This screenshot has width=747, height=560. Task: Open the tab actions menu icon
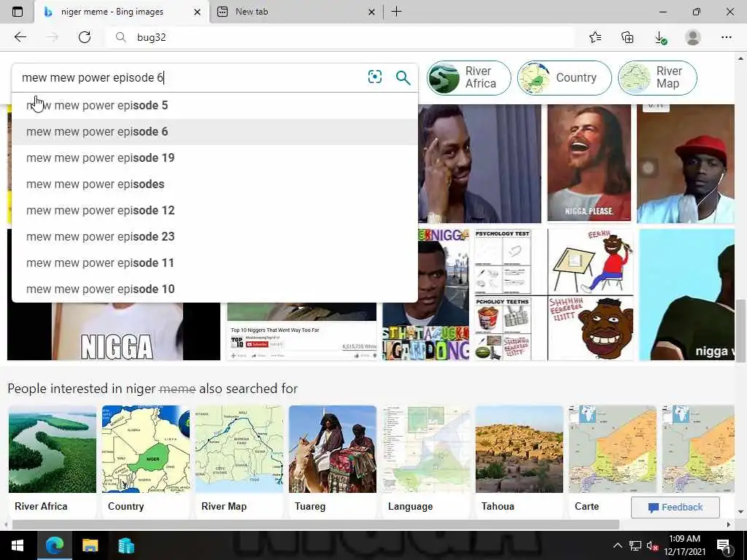(18, 12)
